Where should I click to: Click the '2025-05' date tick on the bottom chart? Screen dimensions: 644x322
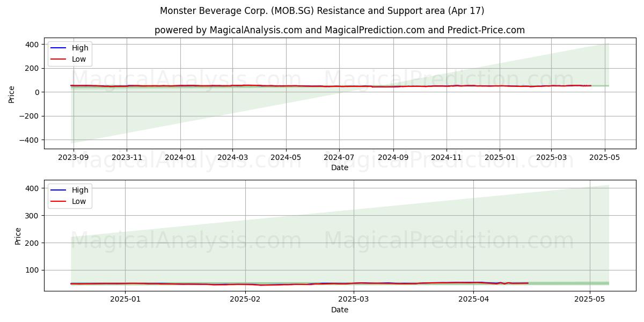tap(590, 300)
